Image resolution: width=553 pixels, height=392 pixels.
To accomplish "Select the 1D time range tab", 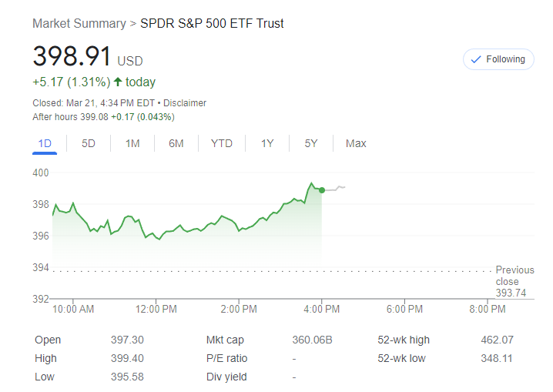I will pos(45,143).
